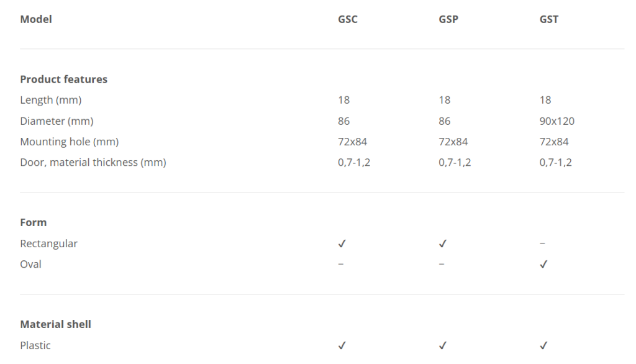Select the GST model column header

[549, 19]
